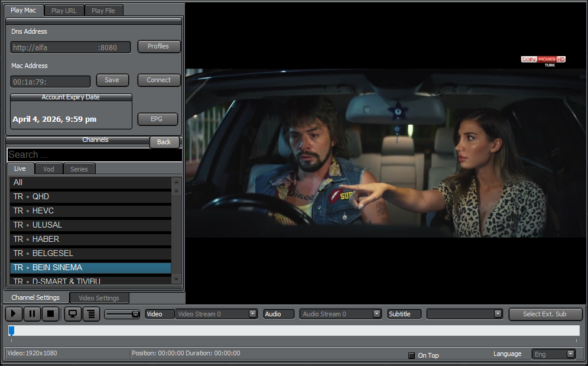The image size is (588, 366).
Task: Open the Language dropdown showing Eng
Action: click(x=570, y=354)
